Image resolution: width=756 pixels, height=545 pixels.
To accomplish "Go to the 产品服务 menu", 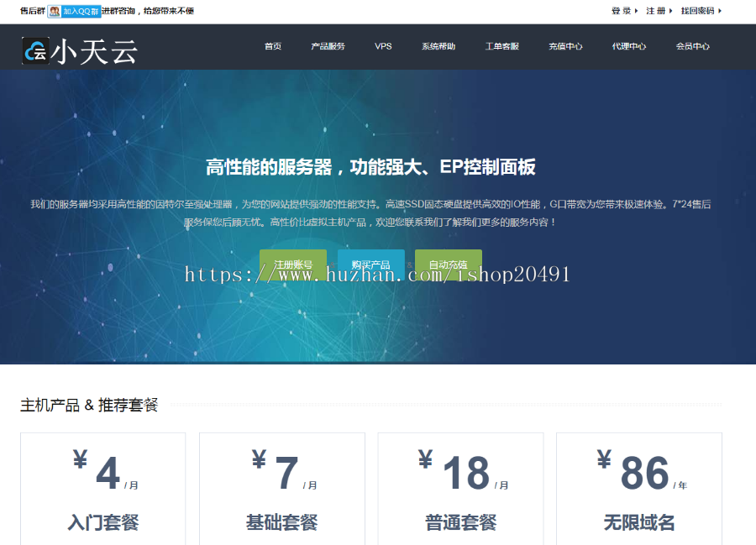I will tap(328, 47).
